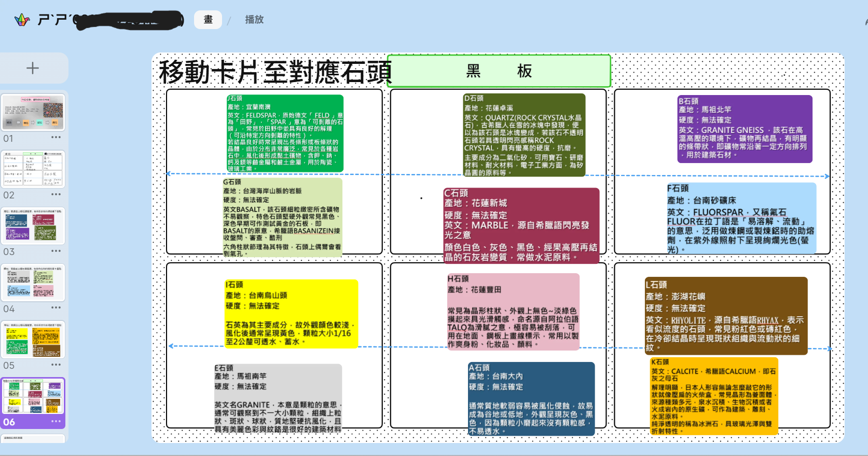868x456 pixels.
Task: Click the green 黑板 header box
Action: coord(499,71)
